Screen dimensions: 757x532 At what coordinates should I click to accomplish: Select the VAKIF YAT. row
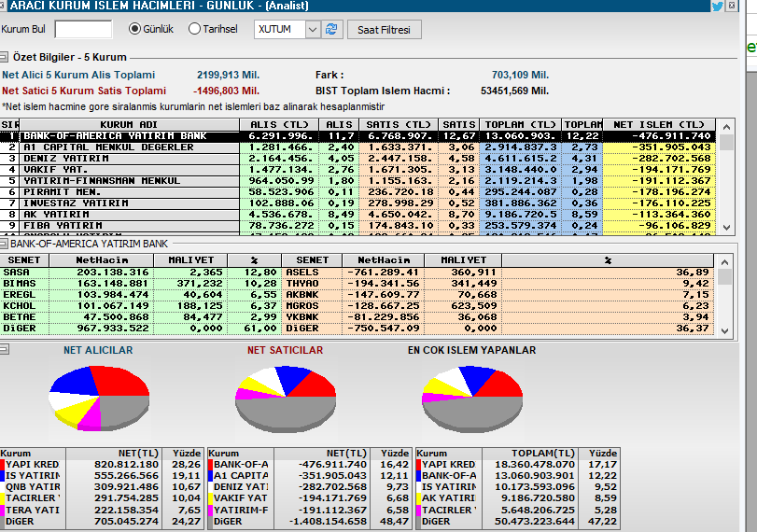tap(357, 170)
